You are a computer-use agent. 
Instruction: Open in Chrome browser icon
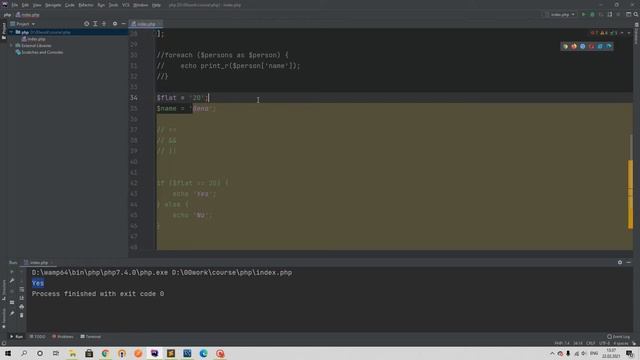point(565,46)
